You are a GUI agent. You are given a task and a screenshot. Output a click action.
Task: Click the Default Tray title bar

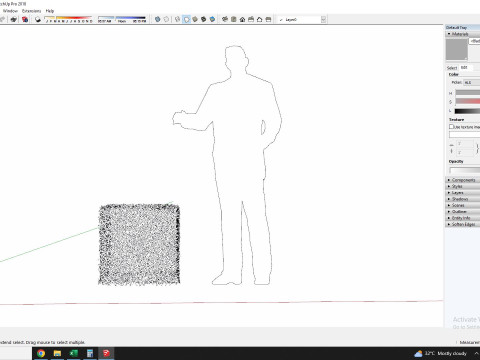tap(463, 28)
